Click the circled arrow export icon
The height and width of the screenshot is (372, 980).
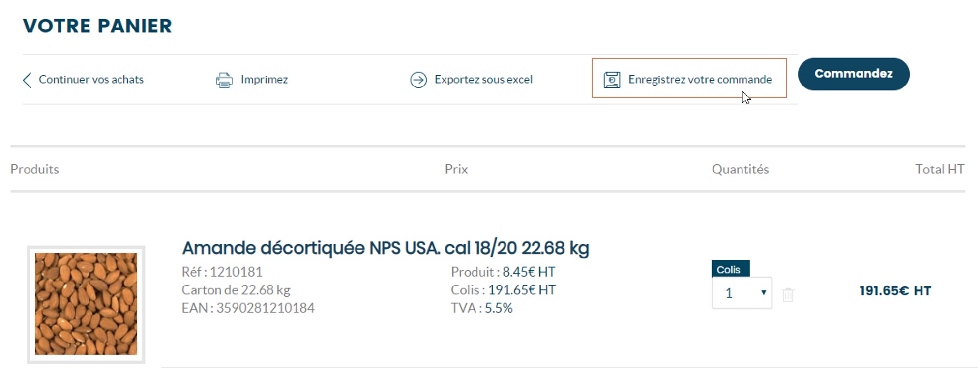coord(418,80)
